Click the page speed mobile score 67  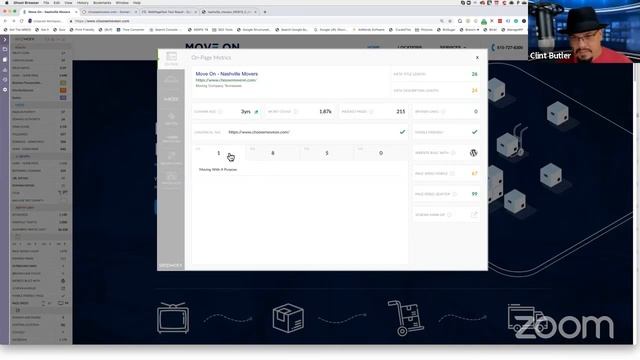(x=474, y=173)
